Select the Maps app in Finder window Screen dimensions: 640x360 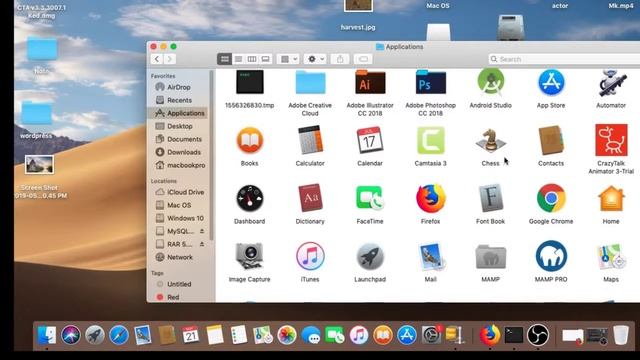tap(611, 256)
